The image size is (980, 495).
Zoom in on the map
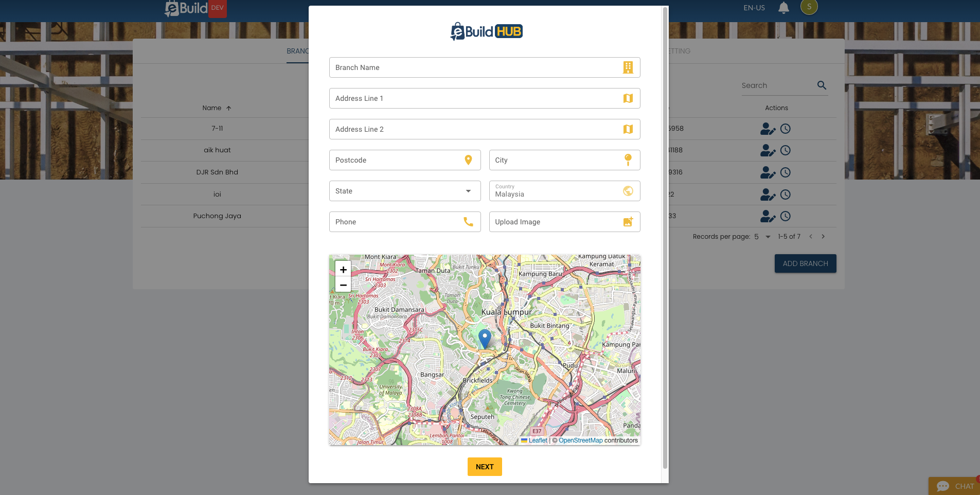coord(343,270)
